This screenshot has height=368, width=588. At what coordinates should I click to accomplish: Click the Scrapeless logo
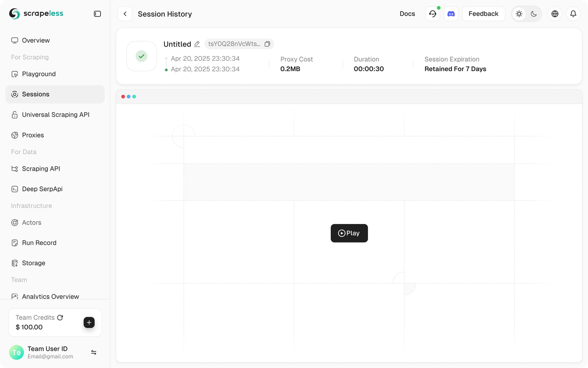[x=36, y=14]
